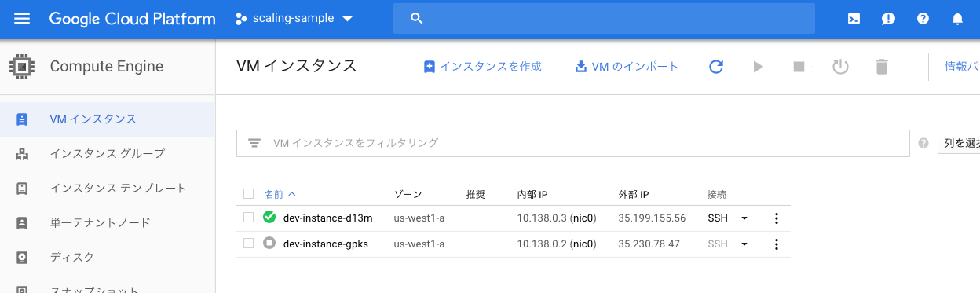Toggle the select-all header checkbox

[x=249, y=193]
